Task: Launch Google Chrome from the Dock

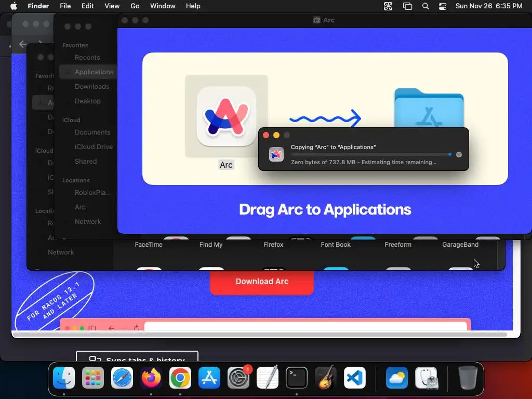Action: click(x=180, y=378)
